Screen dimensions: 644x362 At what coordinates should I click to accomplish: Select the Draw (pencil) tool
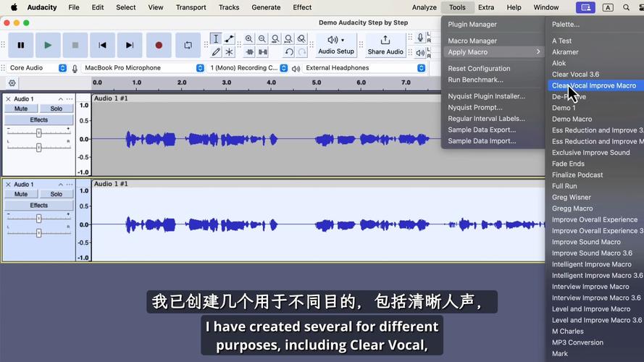click(216, 52)
